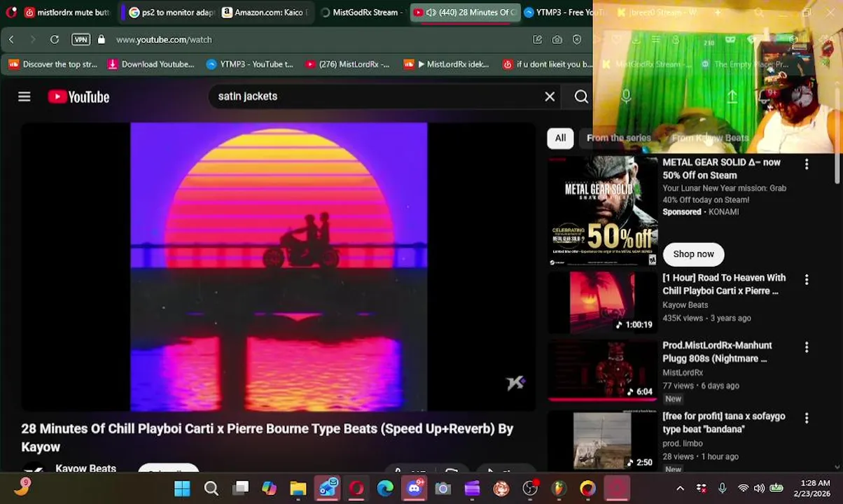Click the www.youtube.com/watch address bar
Viewport: 843px width, 504px height.
[164, 40]
